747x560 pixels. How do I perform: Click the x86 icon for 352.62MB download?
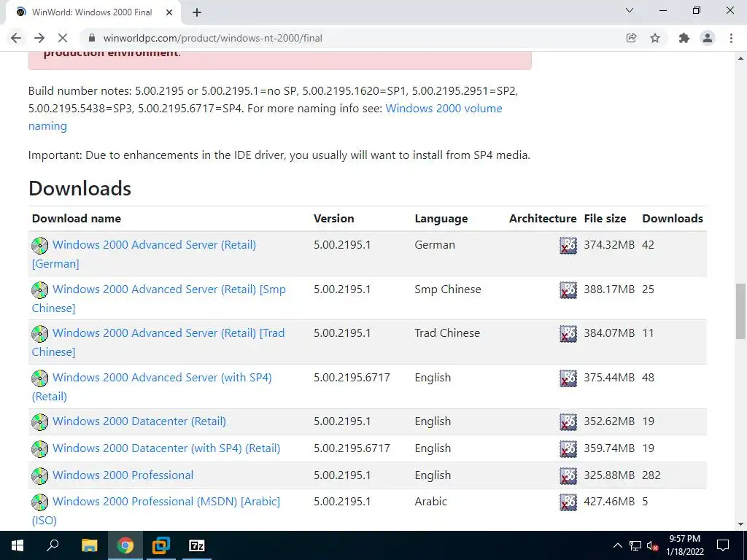[x=568, y=422]
